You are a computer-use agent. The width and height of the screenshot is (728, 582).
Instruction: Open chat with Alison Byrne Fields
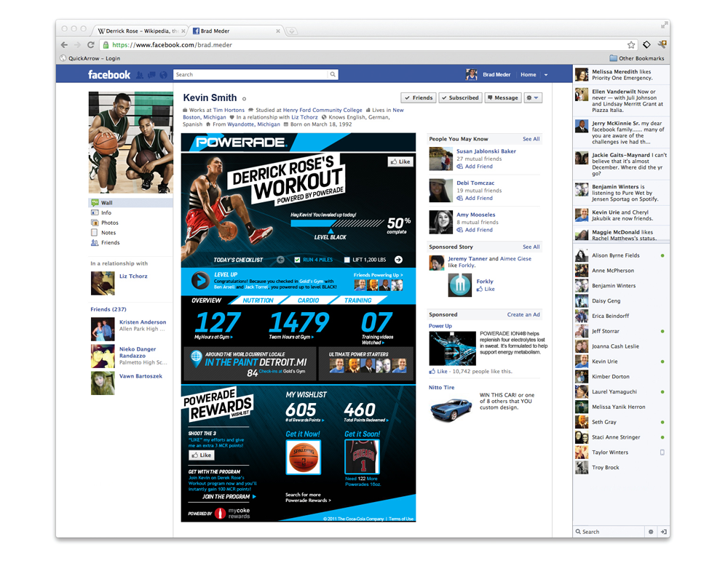[621, 255]
